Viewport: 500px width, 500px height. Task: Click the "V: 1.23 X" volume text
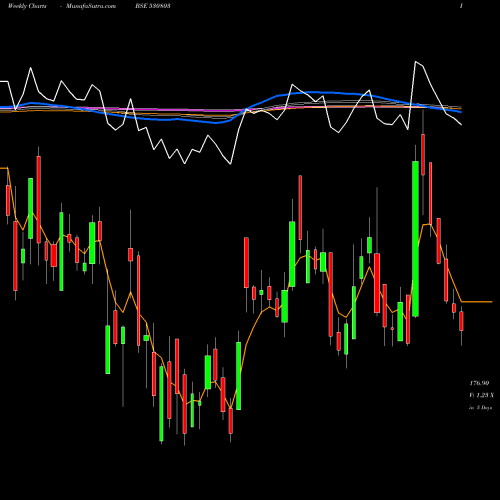(481, 395)
